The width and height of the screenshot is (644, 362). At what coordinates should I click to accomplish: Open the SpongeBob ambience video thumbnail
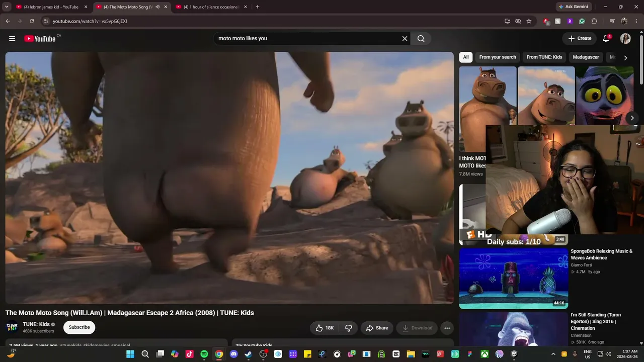pyautogui.click(x=513, y=278)
